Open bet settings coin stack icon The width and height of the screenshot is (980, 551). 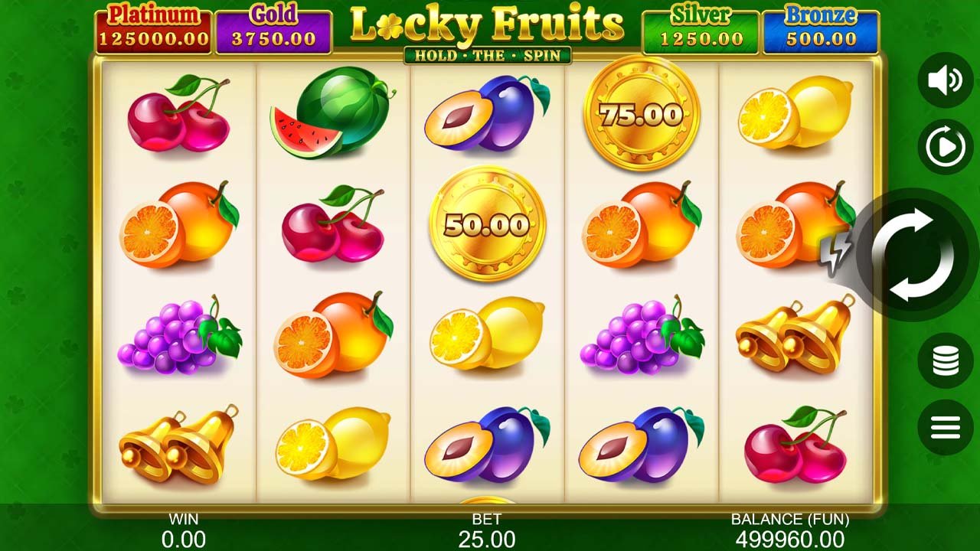(945, 360)
